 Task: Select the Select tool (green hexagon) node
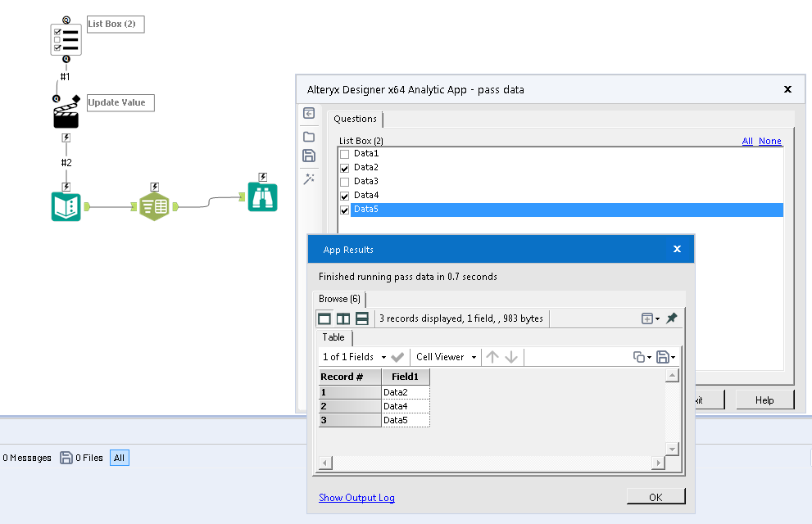point(154,206)
